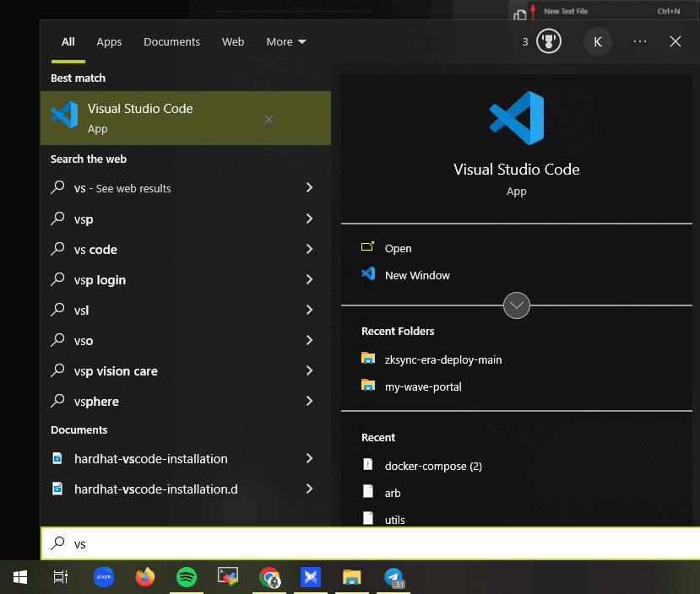Image resolution: width=700 pixels, height=594 pixels.
Task: Open recent file arb
Action: (393, 494)
